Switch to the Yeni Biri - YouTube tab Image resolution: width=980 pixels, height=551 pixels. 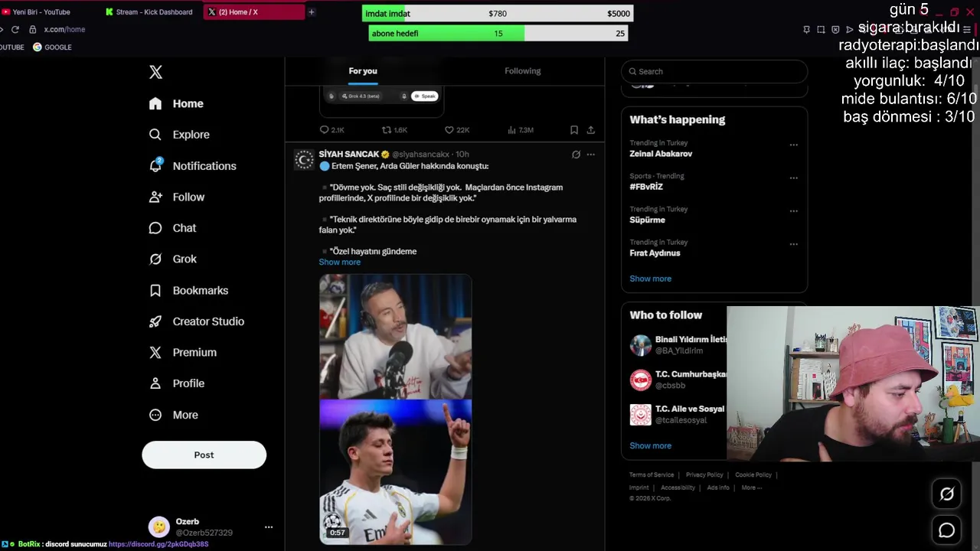[41, 12]
